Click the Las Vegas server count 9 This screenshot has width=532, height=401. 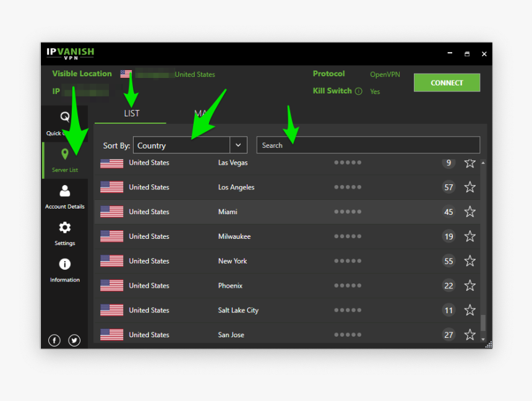(x=448, y=163)
